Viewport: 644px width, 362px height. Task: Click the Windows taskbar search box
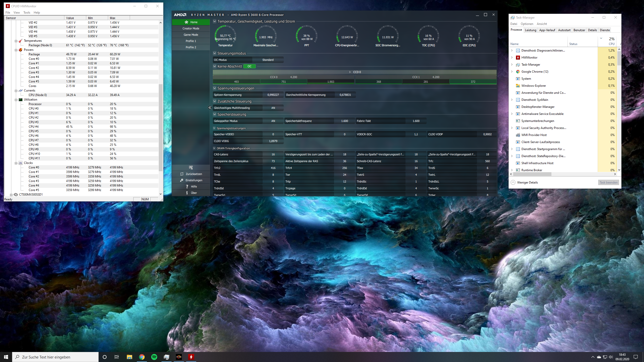click(55, 357)
